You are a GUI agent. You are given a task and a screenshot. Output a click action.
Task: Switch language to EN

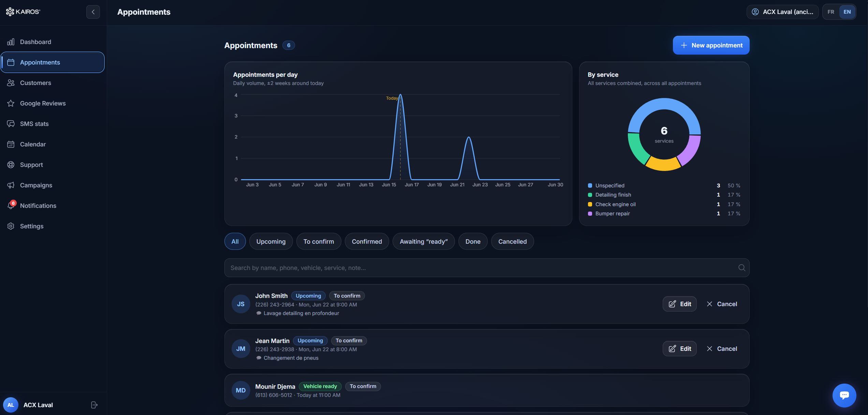pos(847,12)
